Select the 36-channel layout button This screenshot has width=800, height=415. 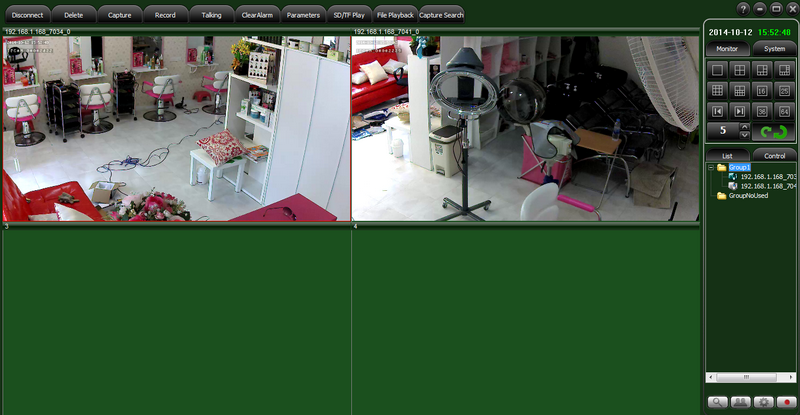[x=762, y=111]
